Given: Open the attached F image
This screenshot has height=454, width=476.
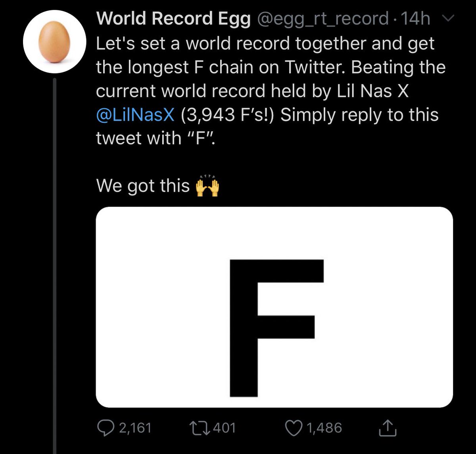Looking at the screenshot, I should [274, 307].
